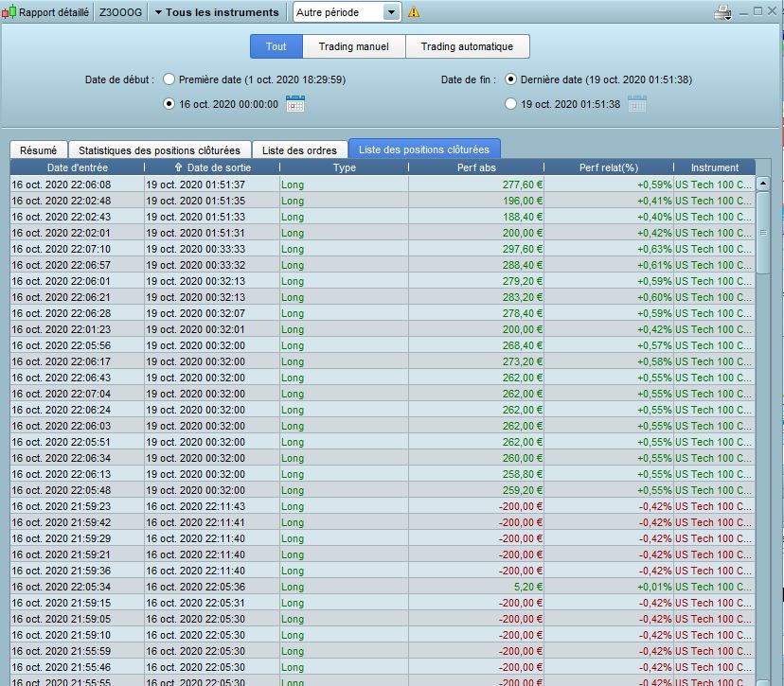
Task: Click the Z3OOOG account selector
Action: 122,12
